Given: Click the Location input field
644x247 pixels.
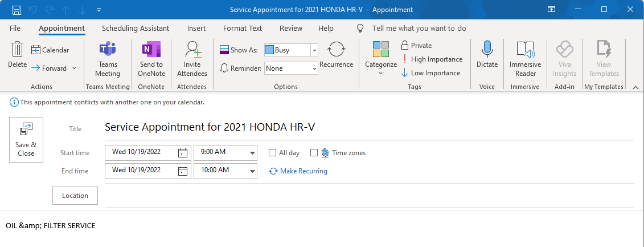Looking at the screenshot, I should pos(369,196).
